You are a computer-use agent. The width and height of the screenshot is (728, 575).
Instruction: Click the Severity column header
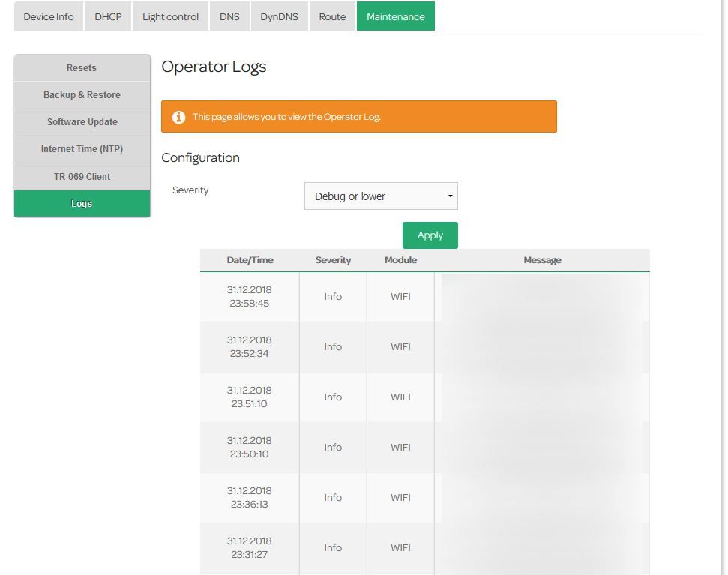point(333,260)
